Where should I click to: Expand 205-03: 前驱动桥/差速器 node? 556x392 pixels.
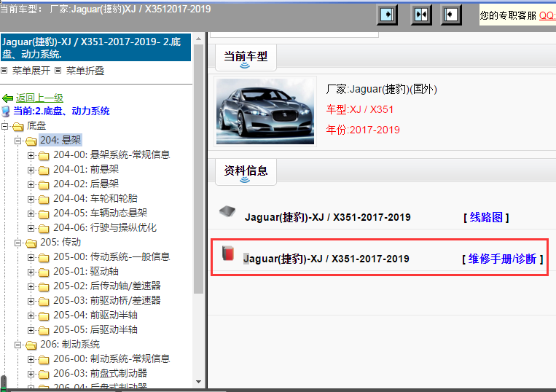point(31,301)
